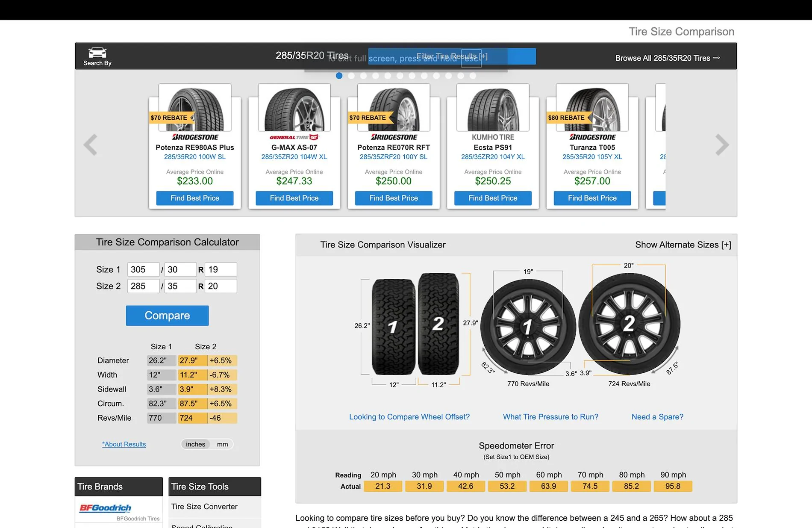Click the Potenza RE980AS Plus tire image

(195, 108)
